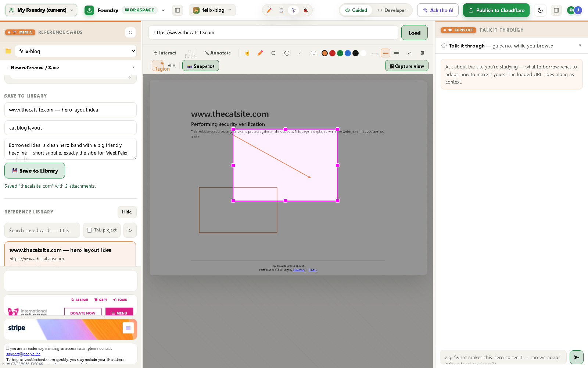Click the URL address input field
Viewport: 588px width, 368px height.
click(273, 32)
